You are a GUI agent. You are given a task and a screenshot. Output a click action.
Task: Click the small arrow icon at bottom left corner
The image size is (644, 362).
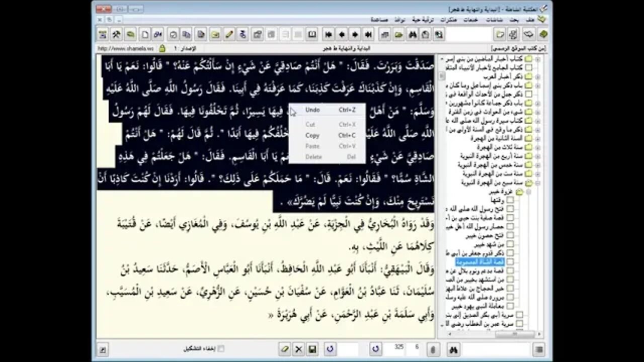pos(102,349)
